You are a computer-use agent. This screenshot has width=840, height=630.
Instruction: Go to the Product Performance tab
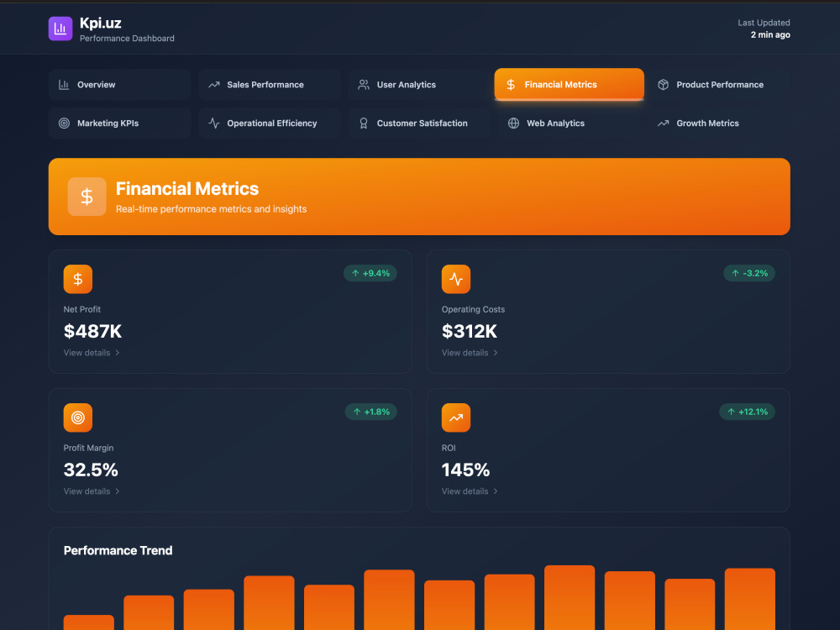(x=719, y=85)
